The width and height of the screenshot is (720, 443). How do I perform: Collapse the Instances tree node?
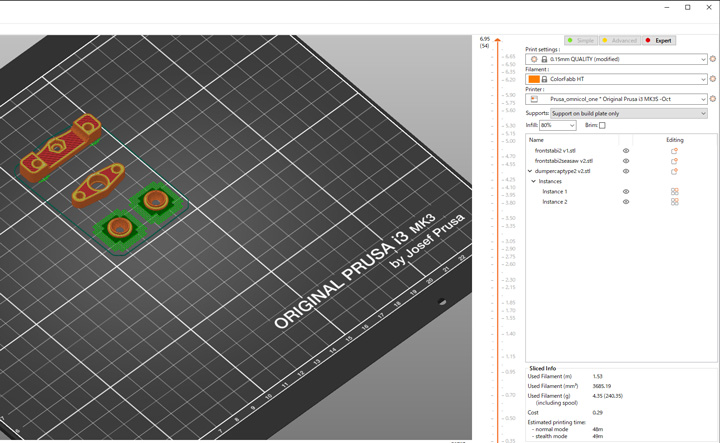click(534, 181)
